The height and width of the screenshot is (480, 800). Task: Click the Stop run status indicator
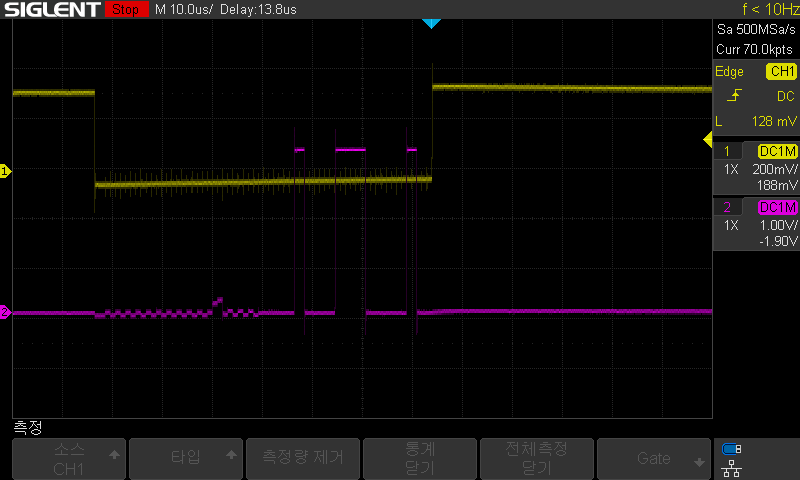point(127,9)
